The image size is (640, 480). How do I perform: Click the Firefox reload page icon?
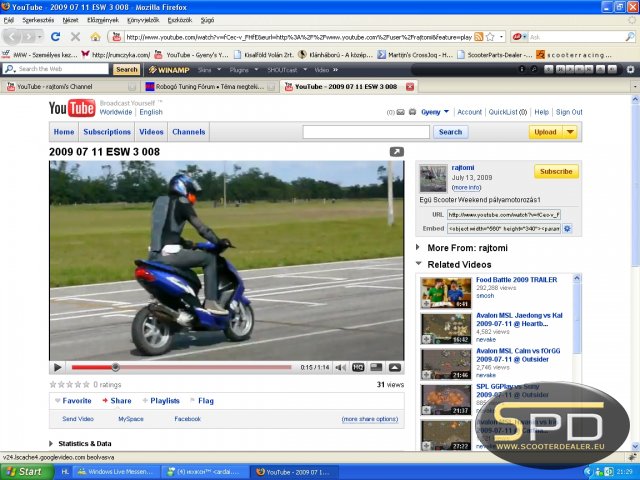pos(56,37)
